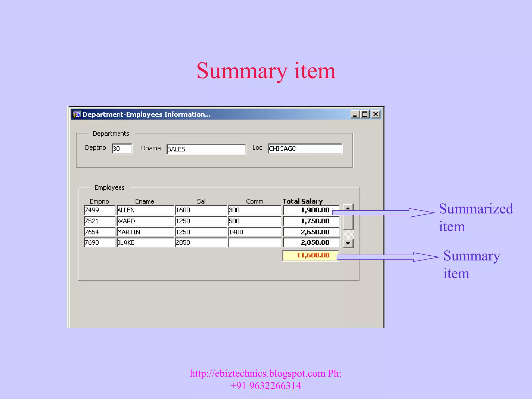Click the window title bar app icon
532x399 pixels.
(x=76, y=114)
